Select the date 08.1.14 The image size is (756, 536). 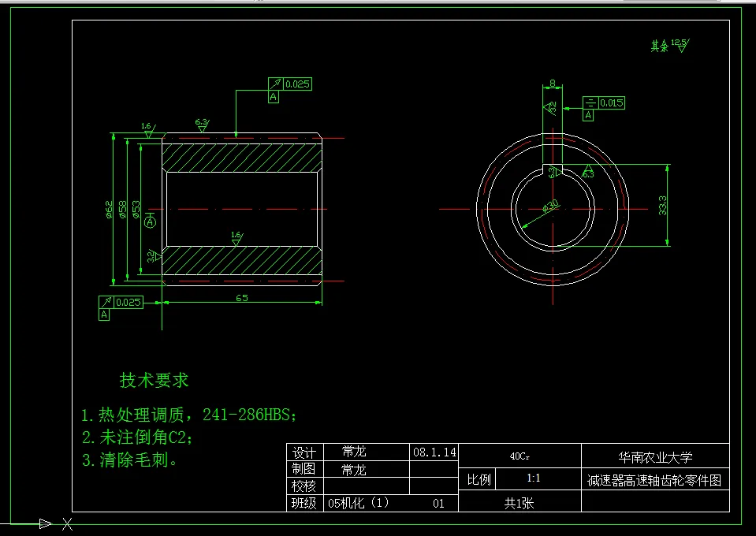(434, 452)
